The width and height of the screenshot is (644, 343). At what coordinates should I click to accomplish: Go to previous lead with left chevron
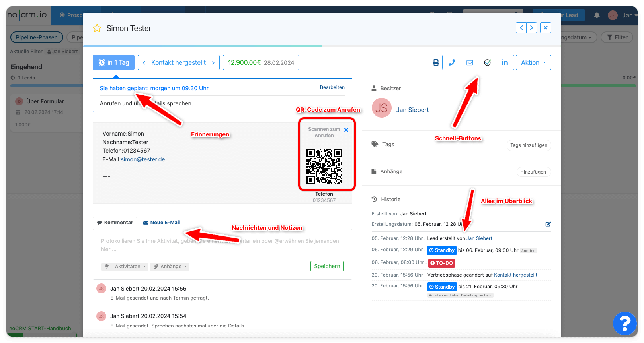521,28
